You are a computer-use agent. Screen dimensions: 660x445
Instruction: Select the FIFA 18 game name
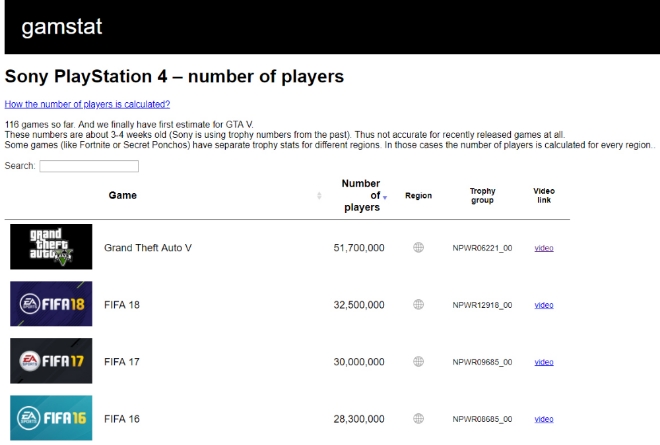pos(122,304)
